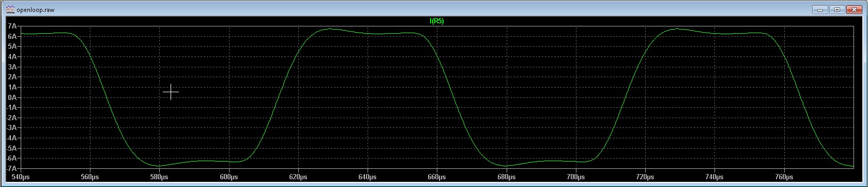Click the -6A vertical axis label
The width and height of the screenshot is (868, 187).
tap(11, 159)
